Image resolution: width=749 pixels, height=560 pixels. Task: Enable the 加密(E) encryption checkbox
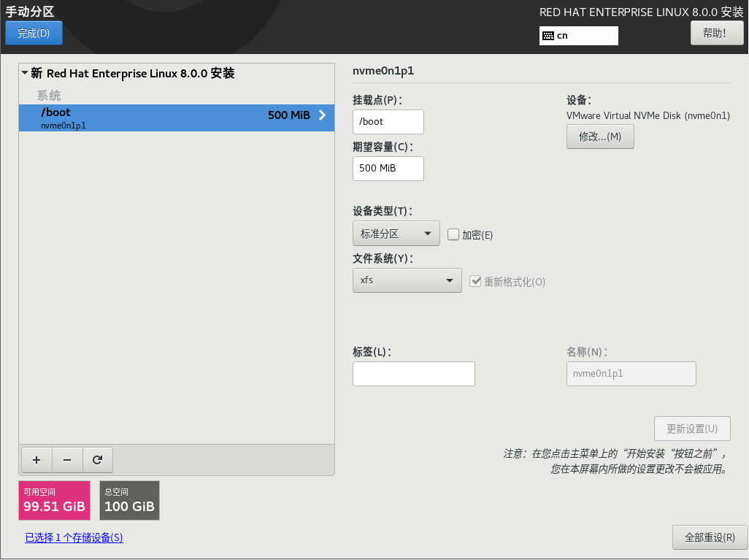pyautogui.click(x=453, y=234)
